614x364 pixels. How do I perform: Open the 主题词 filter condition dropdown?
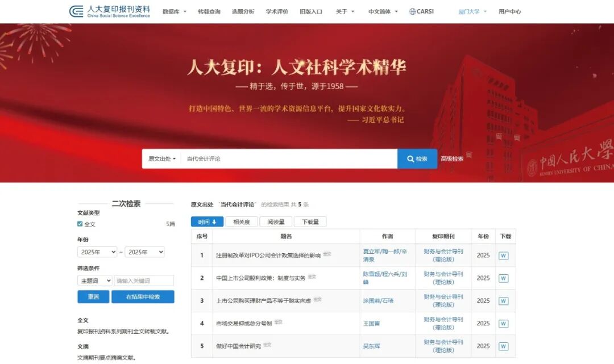click(x=95, y=281)
